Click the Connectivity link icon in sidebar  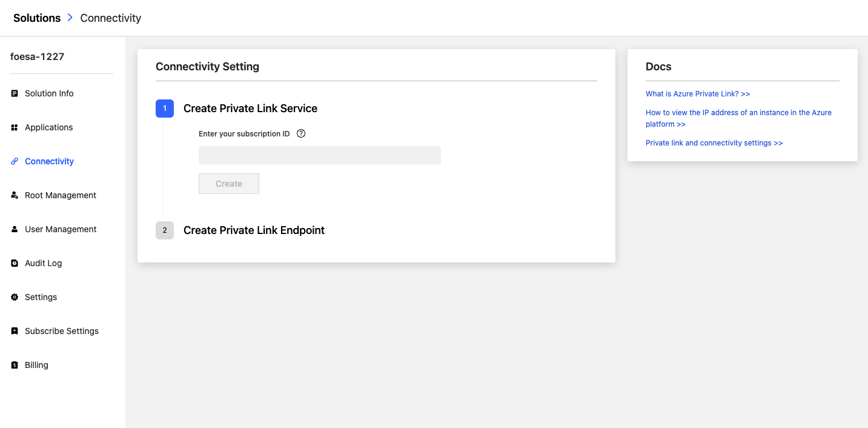tap(15, 161)
